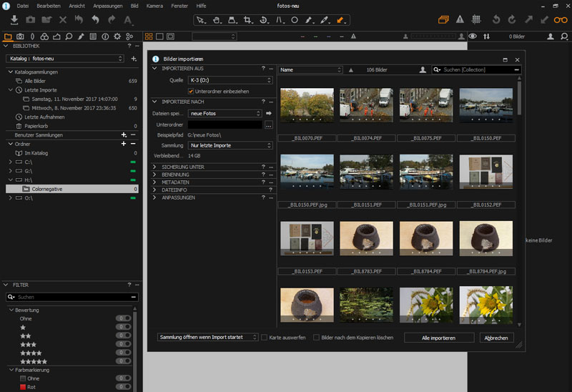Open the Quelle K-3 (O:) dropdown
Viewport: 572px width, 392px height.
coord(230,80)
